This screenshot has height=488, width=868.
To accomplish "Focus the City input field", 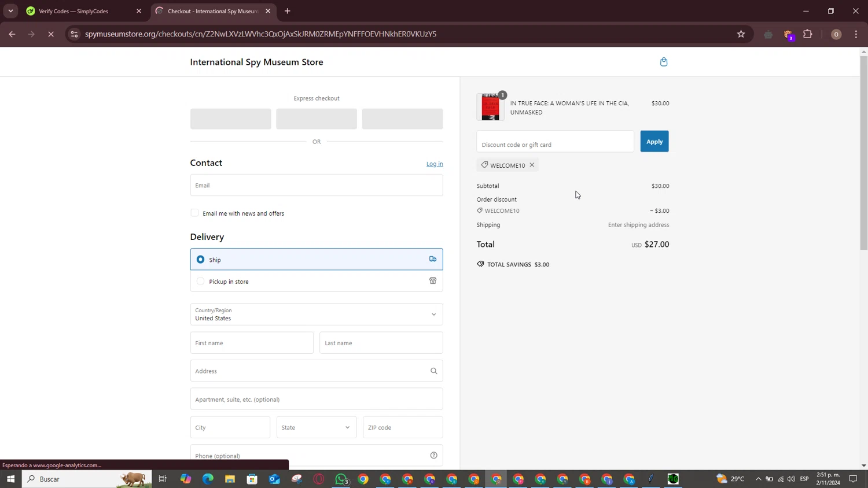I will tap(230, 427).
